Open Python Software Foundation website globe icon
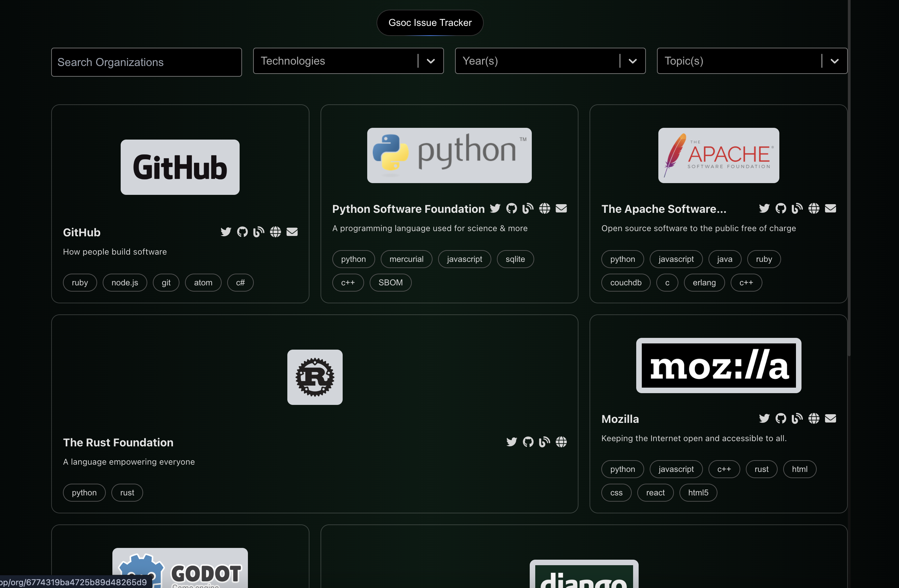Image resolution: width=899 pixels, height=588 pixels. click(544, 208)
